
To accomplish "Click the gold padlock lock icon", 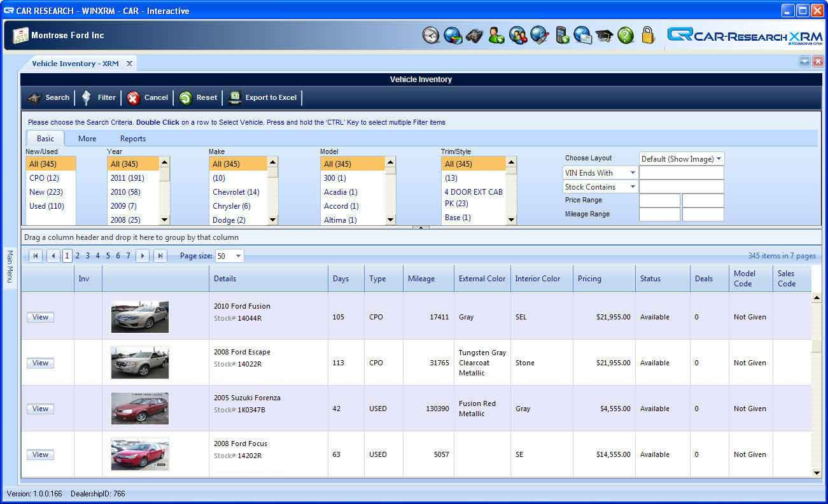I will (x=648, y=34).
